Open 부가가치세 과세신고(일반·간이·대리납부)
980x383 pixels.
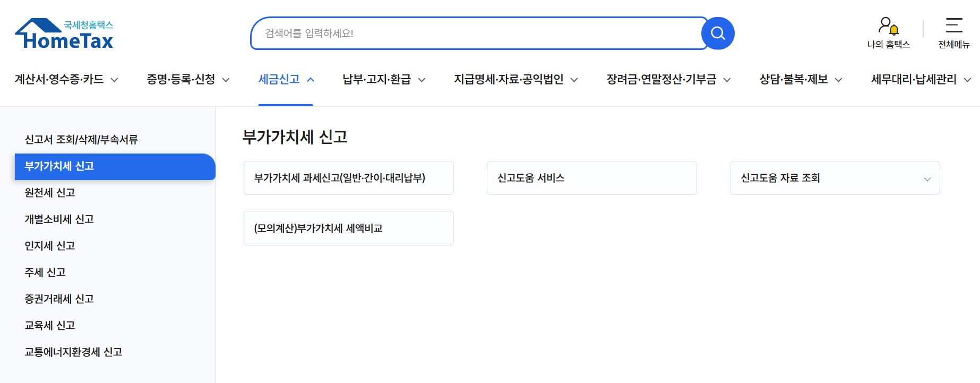[x=349, y=178]
